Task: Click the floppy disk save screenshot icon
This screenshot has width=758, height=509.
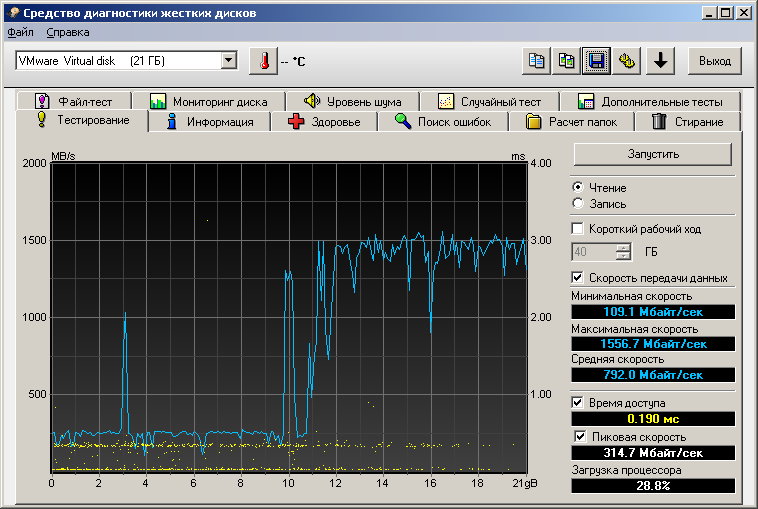Action: 597,61
